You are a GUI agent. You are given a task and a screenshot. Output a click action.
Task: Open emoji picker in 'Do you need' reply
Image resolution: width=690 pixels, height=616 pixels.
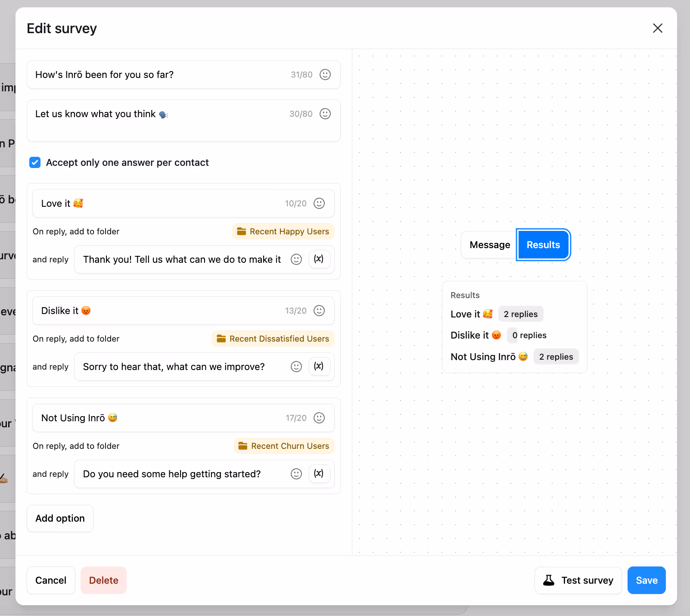pyautogui.click(x=296, y=474)
